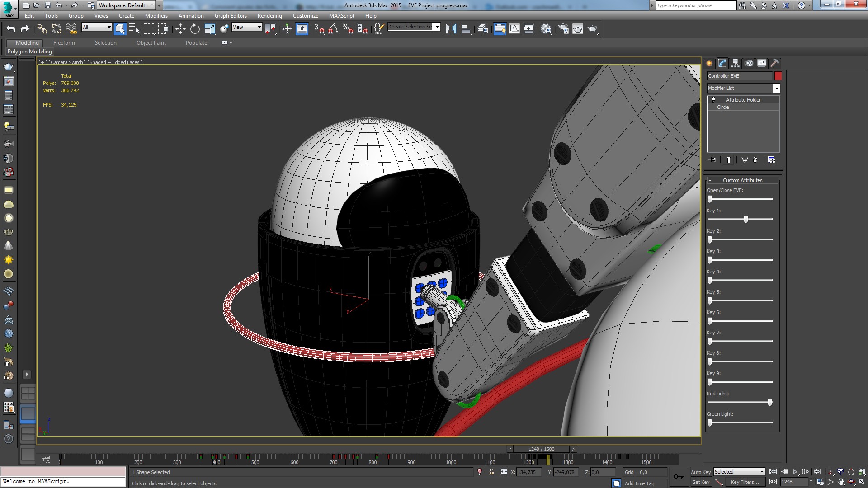Toggle Pin Stack in modifier panel
The width and height of the screenshot is (868, 488).
tap(713, 160)
